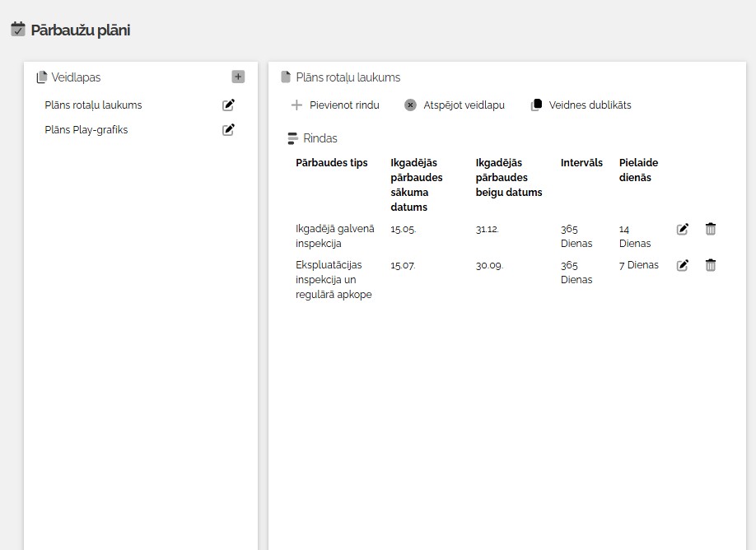756x550 pixels.
Task: Duplicate template via Veidnes dublikāts
Action: point(581,105)
